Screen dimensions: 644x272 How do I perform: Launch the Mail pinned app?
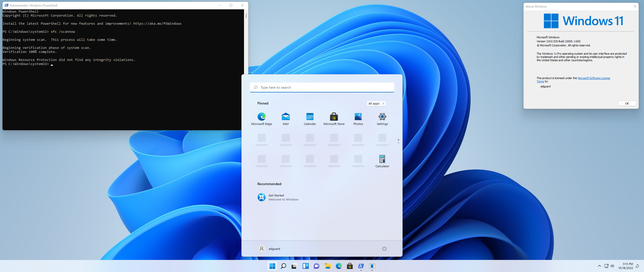(x=286, y=119)
